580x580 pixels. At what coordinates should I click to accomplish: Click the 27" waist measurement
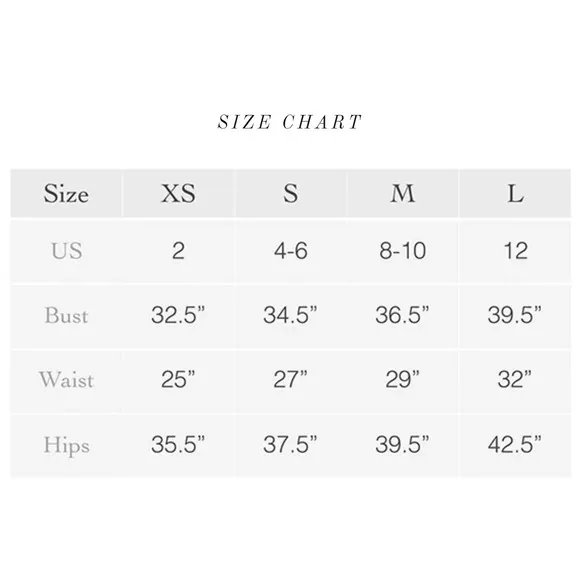290,380
